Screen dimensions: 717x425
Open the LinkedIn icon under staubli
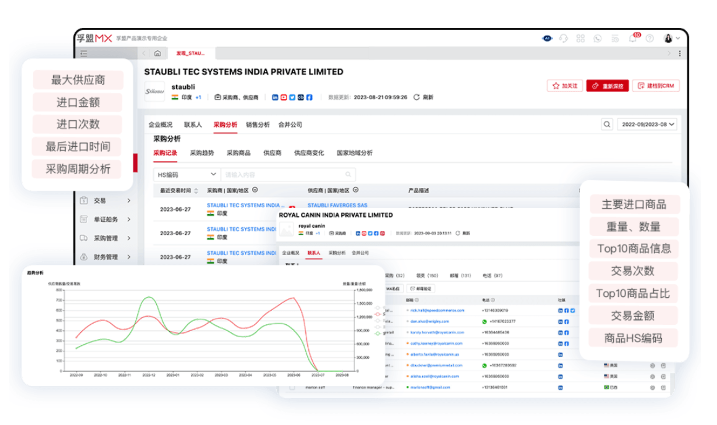(275, 97)
